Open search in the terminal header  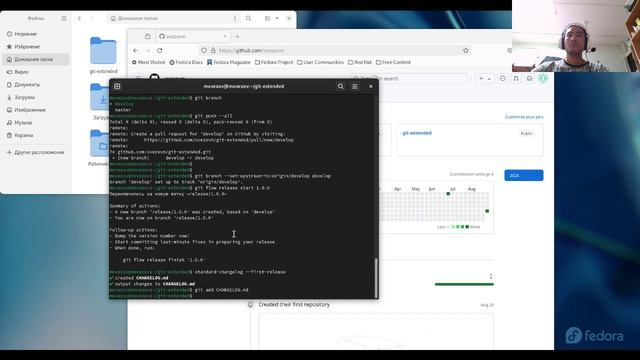(x=340, y=86)
